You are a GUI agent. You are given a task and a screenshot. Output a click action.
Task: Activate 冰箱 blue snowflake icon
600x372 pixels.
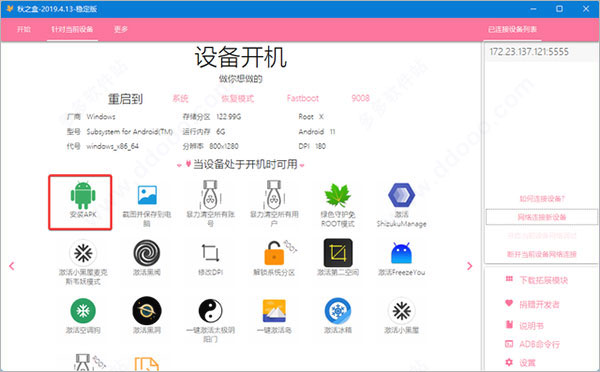pos(338,311)
